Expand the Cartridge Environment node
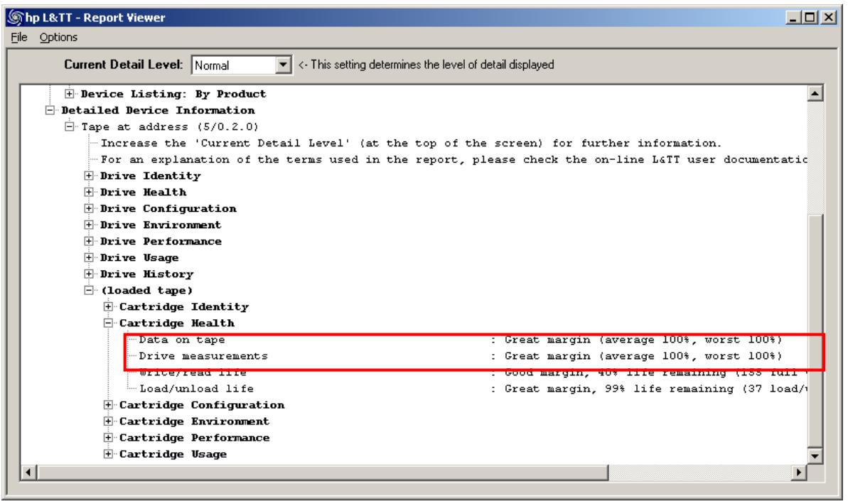Image resolution: width=848 pixels, height=504 pixels. [108, 421]
